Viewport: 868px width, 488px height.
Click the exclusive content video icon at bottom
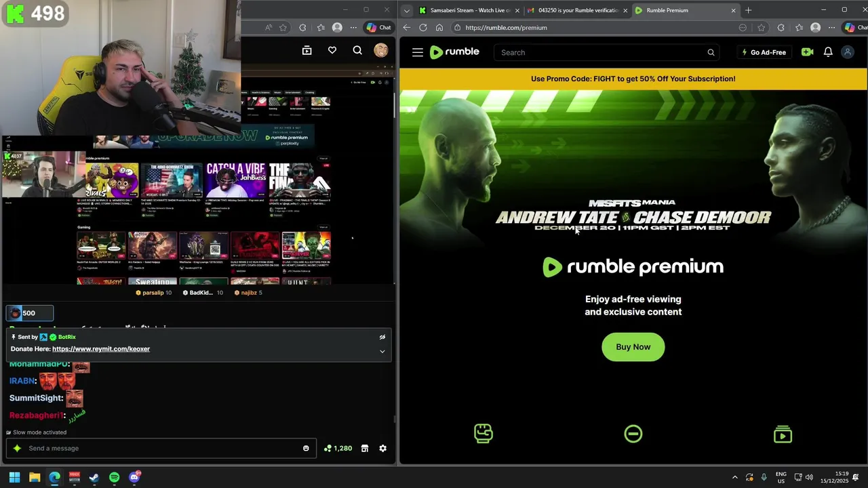pos(783,434)
